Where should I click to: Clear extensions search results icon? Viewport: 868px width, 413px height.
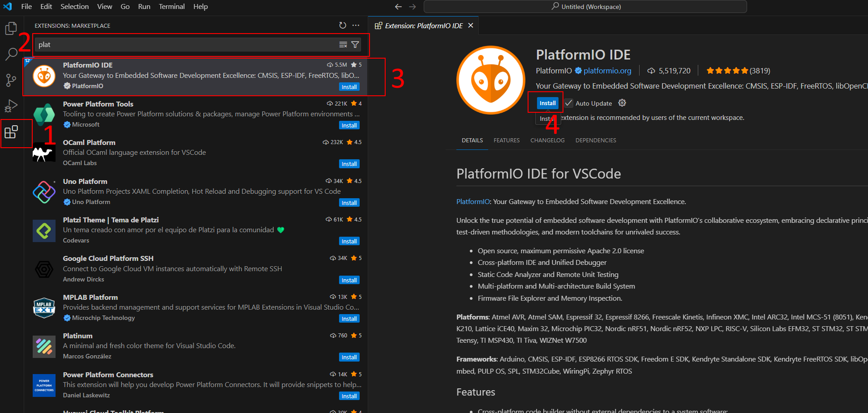pos(343,44)
